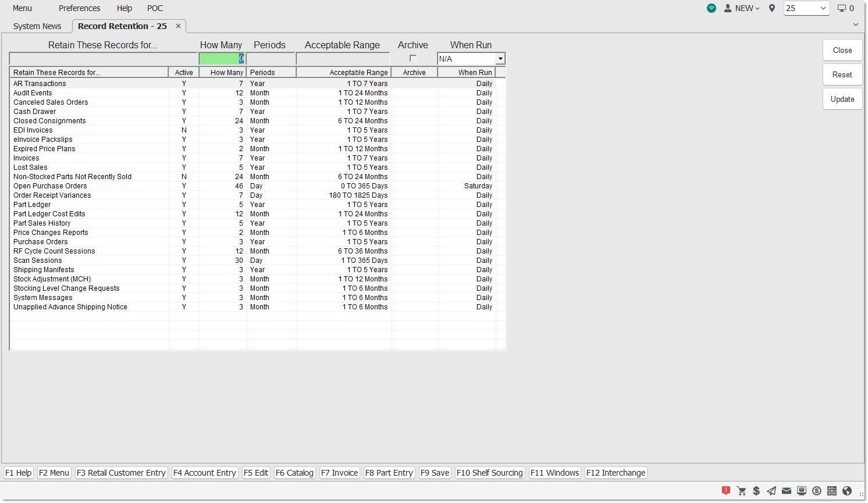The height and width of the screenshot is (503, 868).
Task: Click the How Many input field
Action: click(x=221, y=59)
